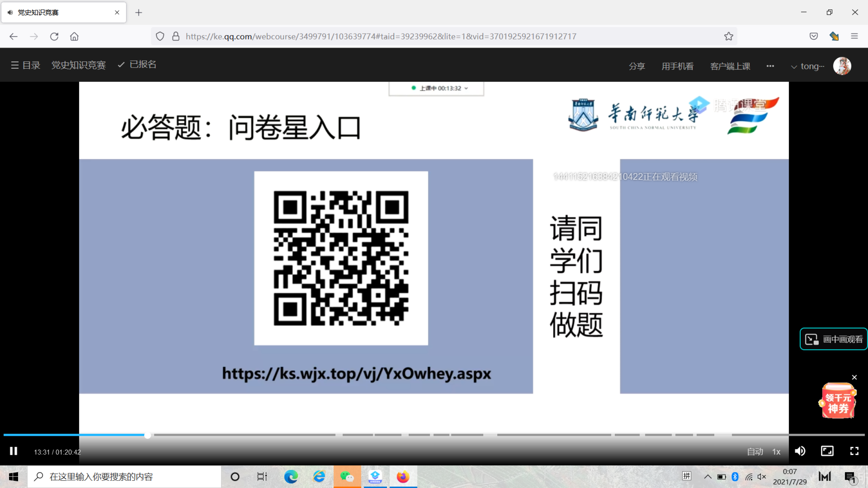Open the Firefox application menu
The image size is (868, 488).
tap(854, 36)
